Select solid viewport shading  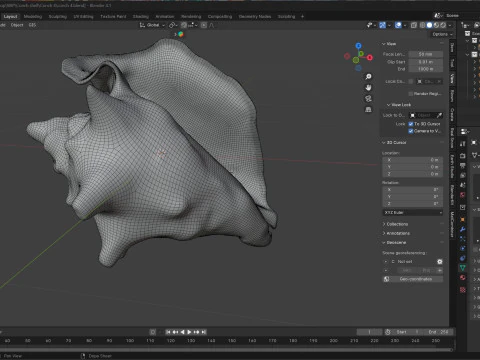[429, 25]
